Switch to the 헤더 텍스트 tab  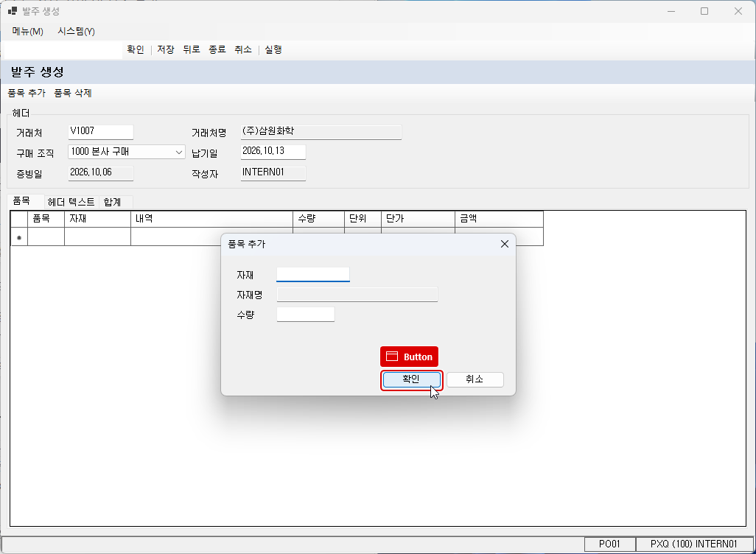coord(71,202)
